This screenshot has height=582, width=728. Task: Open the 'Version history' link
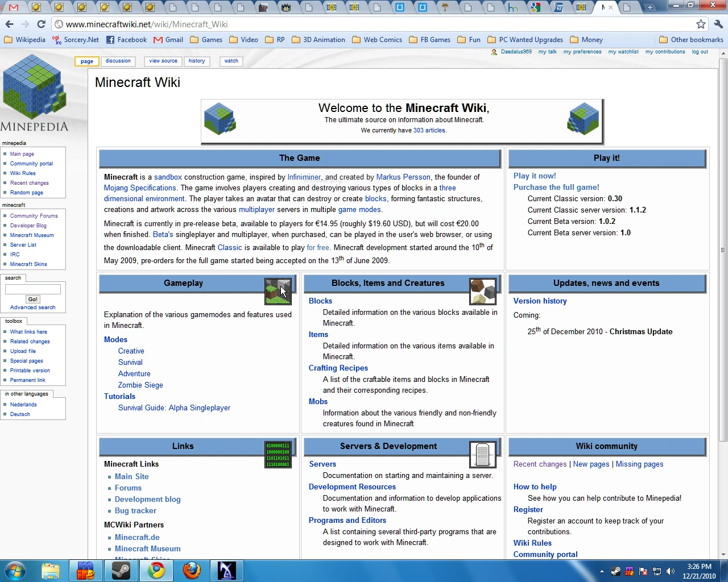coord(540,301)
